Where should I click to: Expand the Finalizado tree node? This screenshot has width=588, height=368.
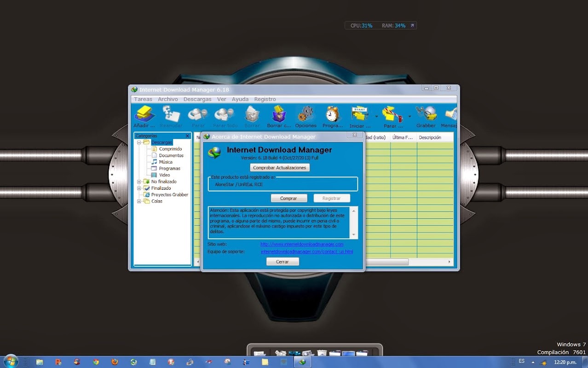click(139, 188)
